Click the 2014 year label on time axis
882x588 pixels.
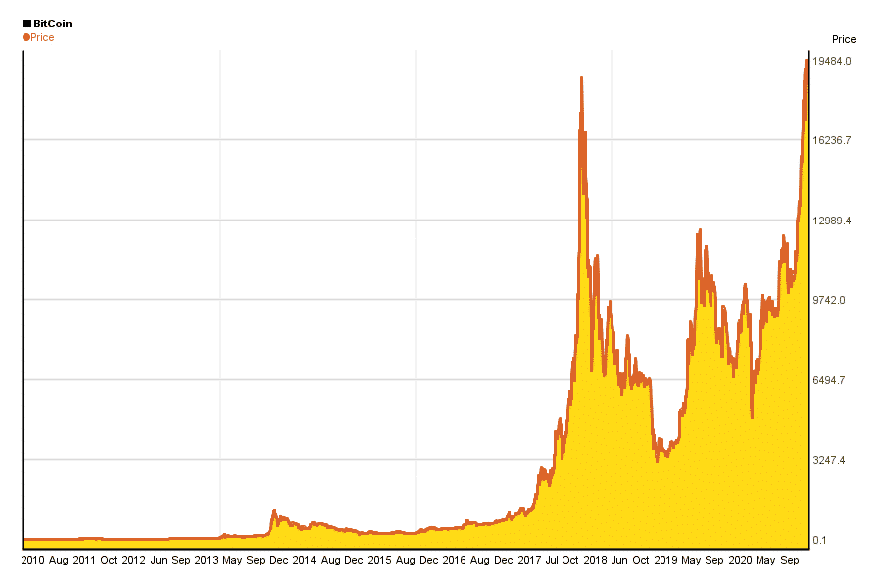[x=305, y=560]
